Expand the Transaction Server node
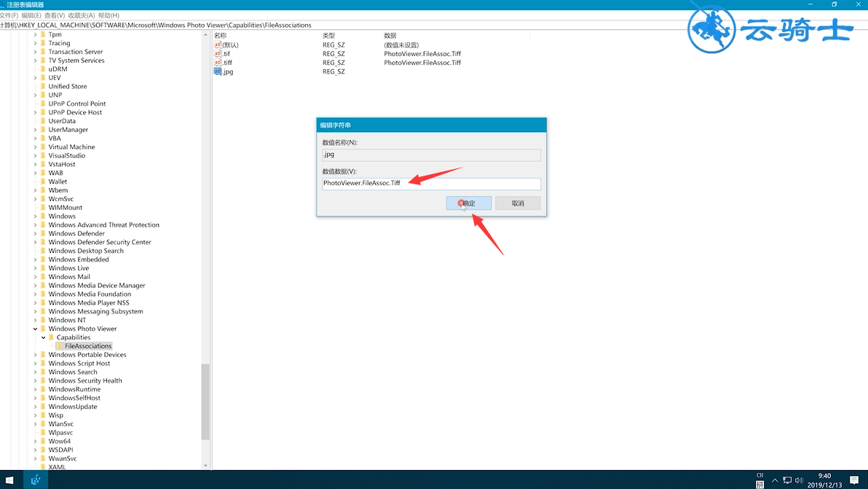 [35, 52]
